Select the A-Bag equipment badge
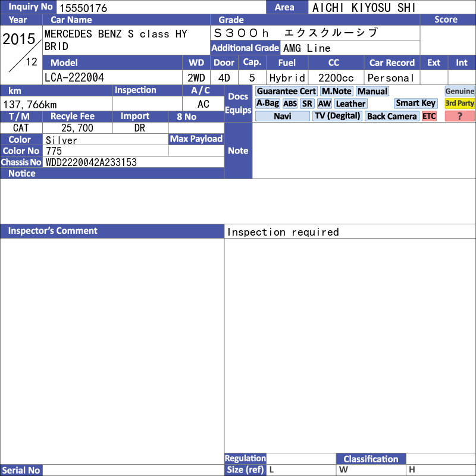This screenshot has width=476, height=476. [x=267, y=104]
